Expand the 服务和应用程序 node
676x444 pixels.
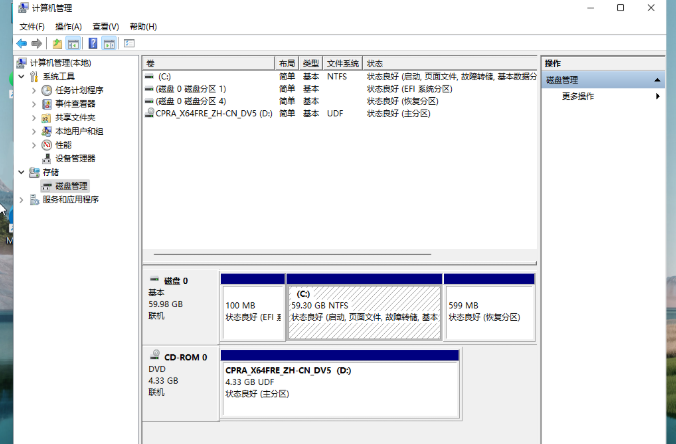pyautogui.click(x=21, y=199)
